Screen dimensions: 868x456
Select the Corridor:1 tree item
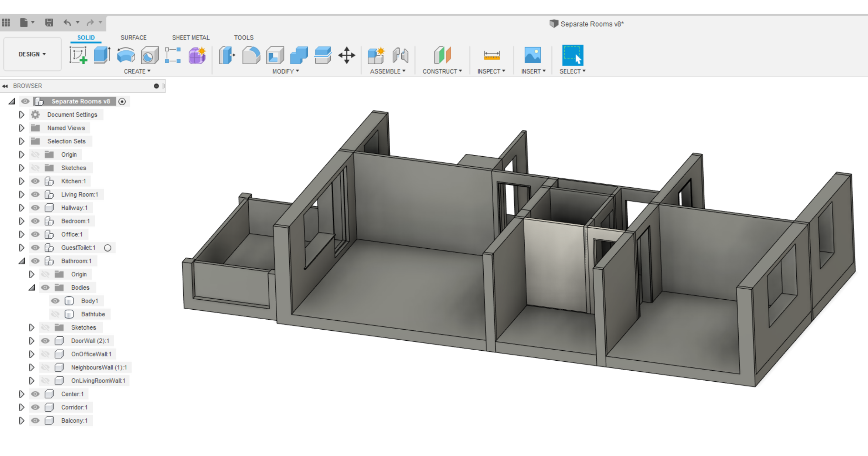coord(74,407)
